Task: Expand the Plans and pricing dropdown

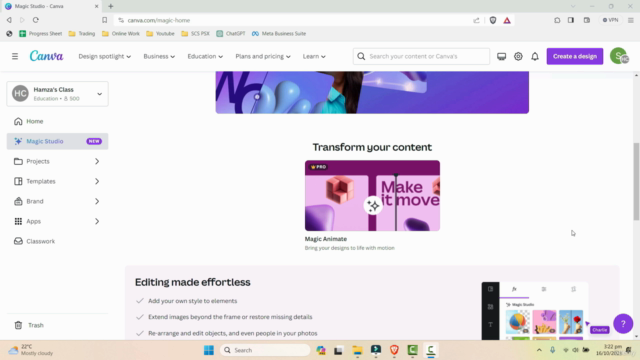Action: click(263, 56)
